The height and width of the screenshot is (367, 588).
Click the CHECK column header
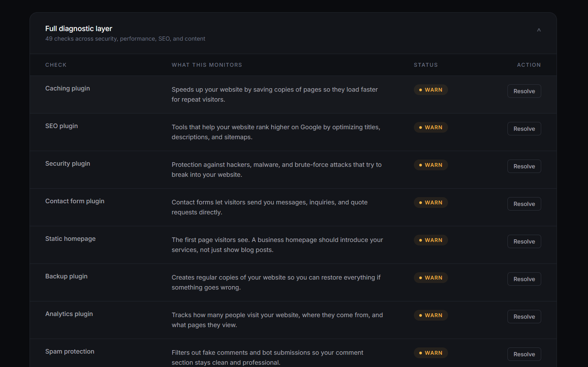click(x=56, y=65)
